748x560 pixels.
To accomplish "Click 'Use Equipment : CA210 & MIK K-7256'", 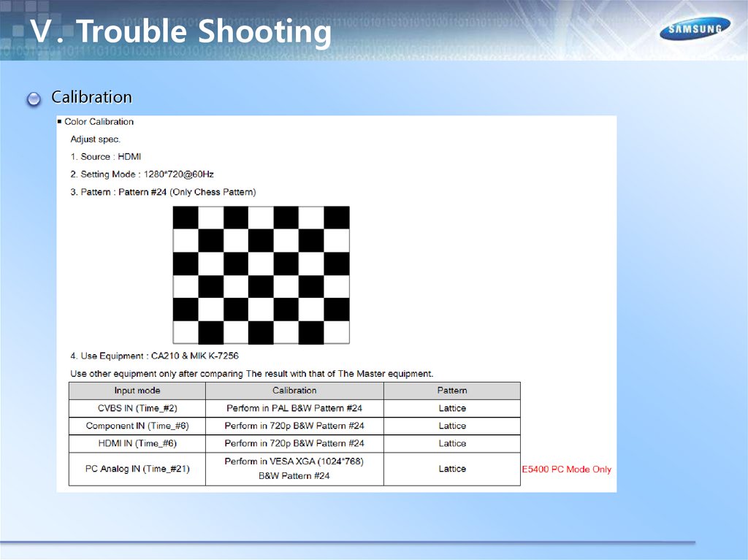I will coord(155,356).
